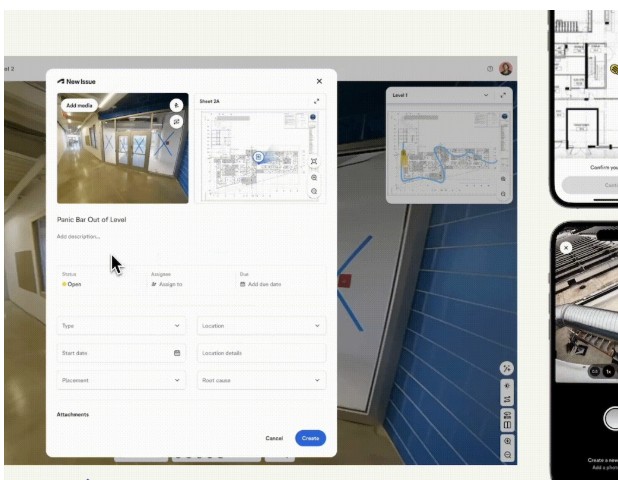Click the split view icon in viewer toolbar
Viewport: 618px width, 480px height.
[x=507, y=425]
